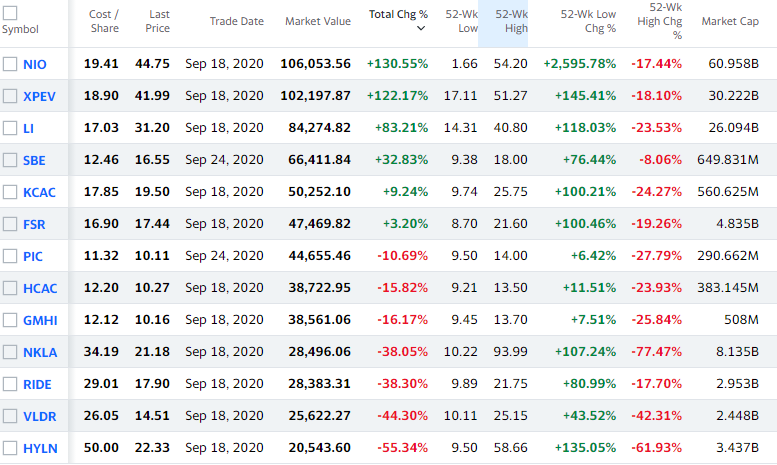Open the VLDR symbol link
Viewport: 777px width, 465px height.
pos(38,416)
